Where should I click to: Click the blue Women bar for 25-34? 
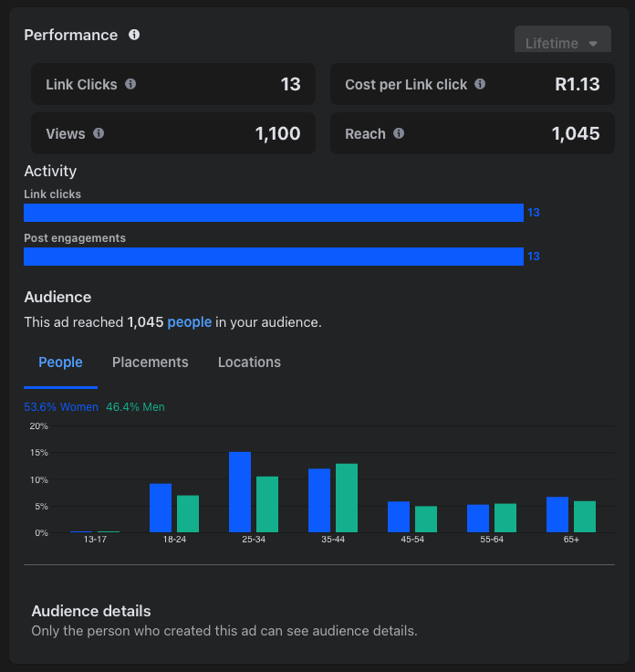(240, 492)
